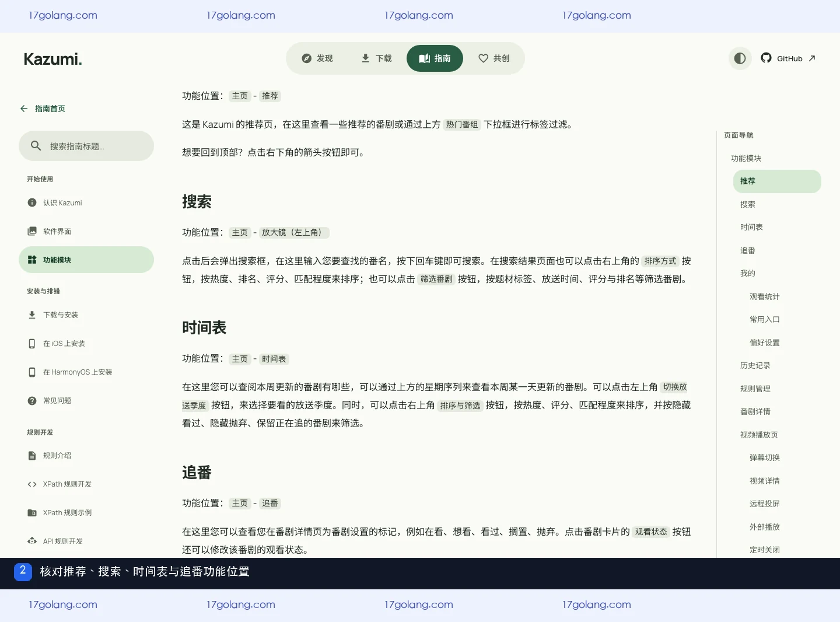Click the Kazumi. logo
The height and width of the screenshot is (622, 840).
52,59
